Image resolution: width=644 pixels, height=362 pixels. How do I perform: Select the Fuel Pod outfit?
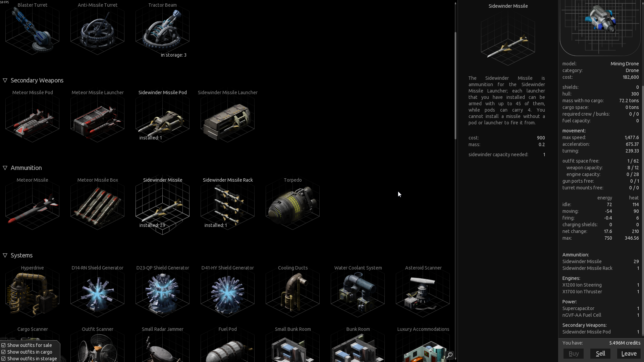coord(228,344)
